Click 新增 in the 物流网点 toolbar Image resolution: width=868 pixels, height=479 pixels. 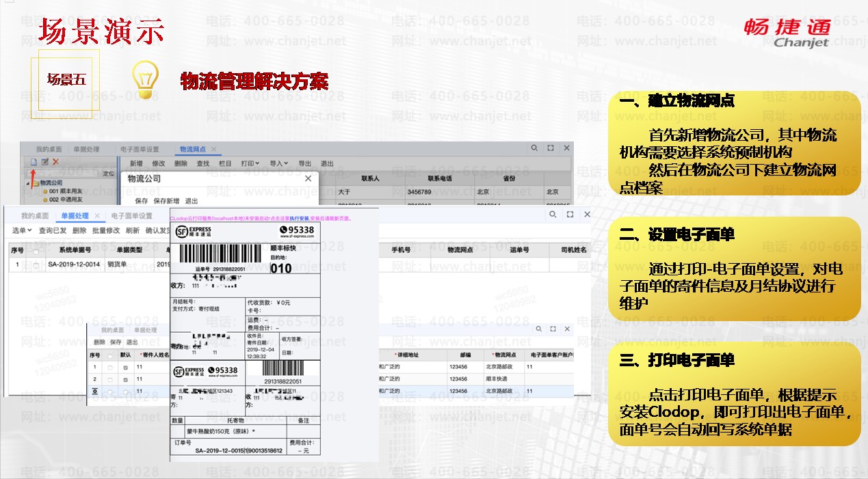click(x=136, y=163)
